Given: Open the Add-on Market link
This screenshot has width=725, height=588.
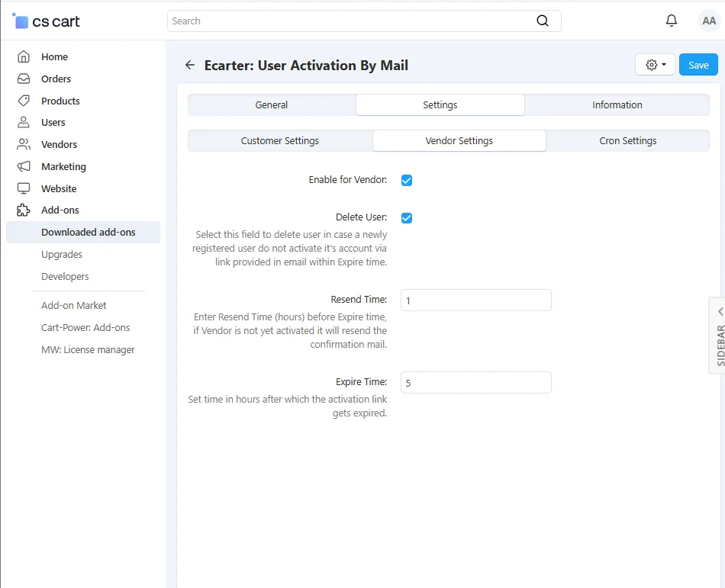Looking at the screenshot, I should pos(74,305).
